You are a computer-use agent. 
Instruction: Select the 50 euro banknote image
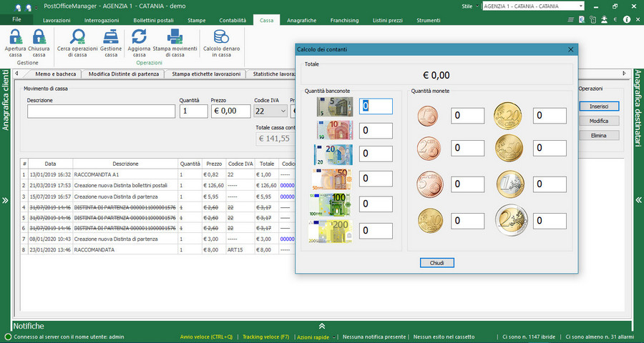331,179
